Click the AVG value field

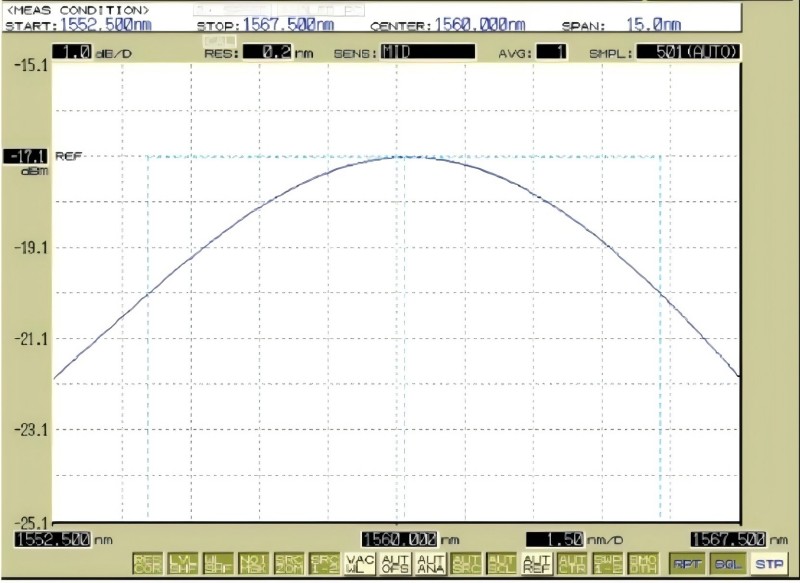(x=551, y=52)
